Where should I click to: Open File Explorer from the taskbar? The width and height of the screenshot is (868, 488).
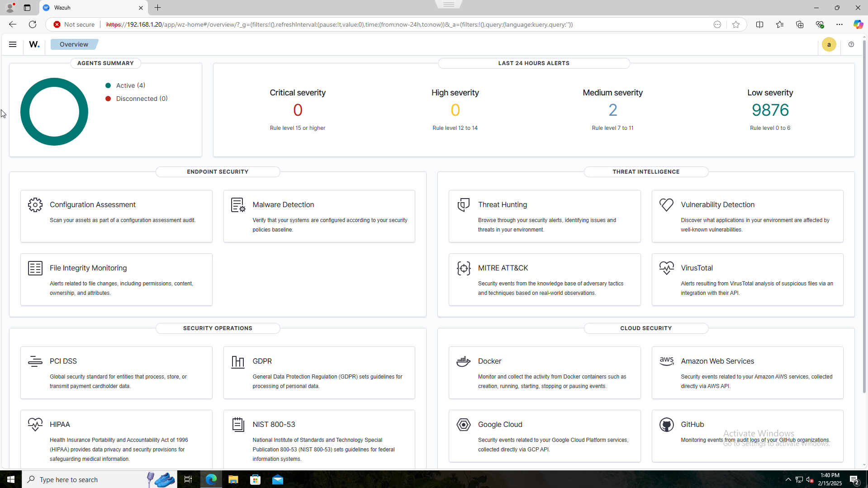pyautogui.click(x=233, y=479)
